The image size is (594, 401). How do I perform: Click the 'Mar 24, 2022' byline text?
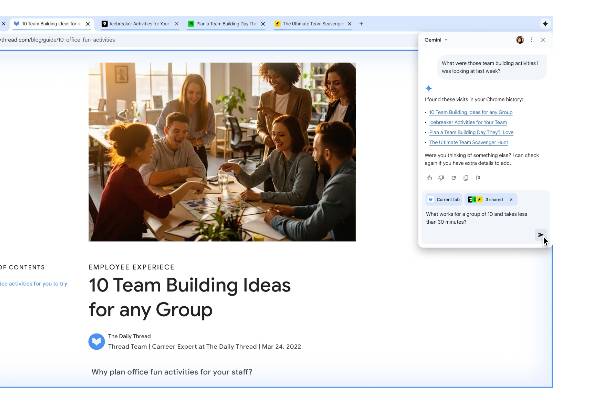click(281, 346)
